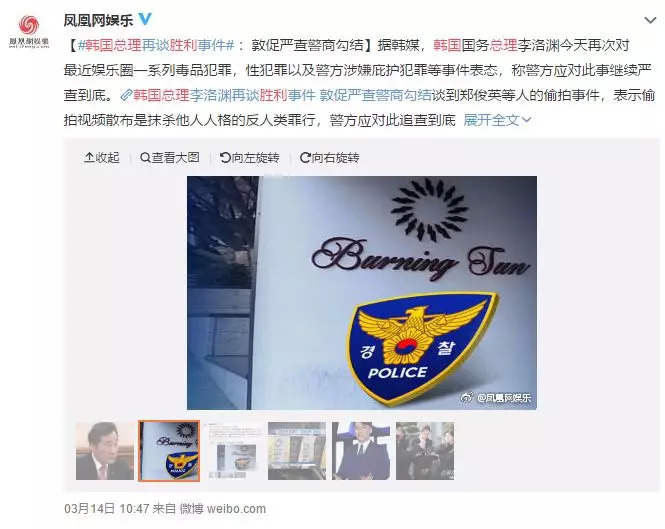Rotate image left with 向左旋转
This screenshot has width=665, height=529.
coord(250,158)
